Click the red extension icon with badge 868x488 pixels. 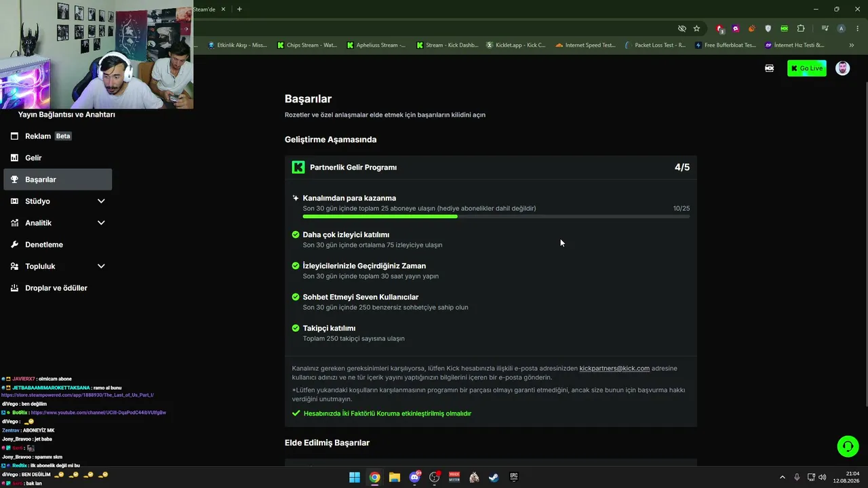[x=720, y=28]
